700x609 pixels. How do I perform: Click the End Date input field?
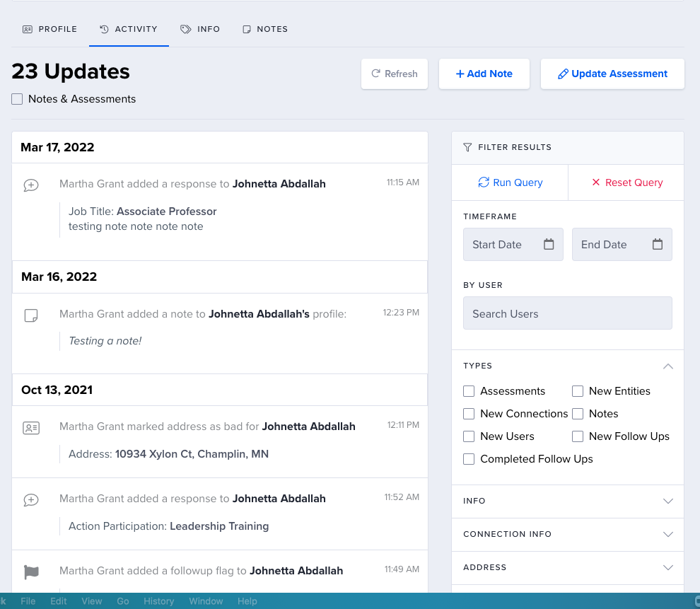(x=622, y=244)
